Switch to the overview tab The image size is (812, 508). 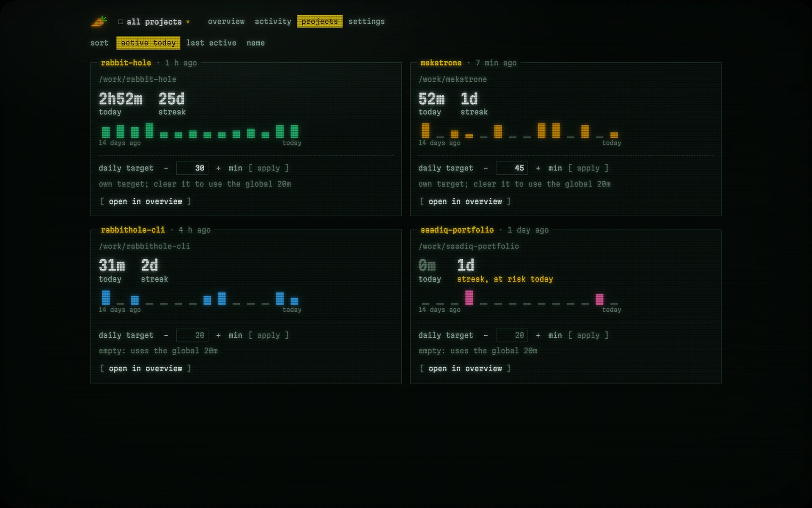coord(226,22)
